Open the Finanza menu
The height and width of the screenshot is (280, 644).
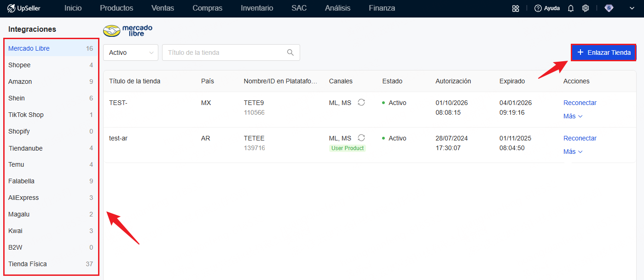pos(382,8)
